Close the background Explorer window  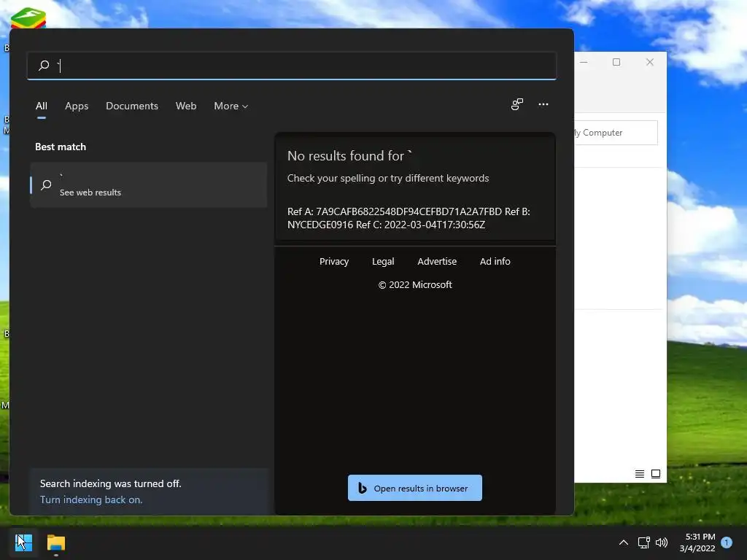(650, 62)
